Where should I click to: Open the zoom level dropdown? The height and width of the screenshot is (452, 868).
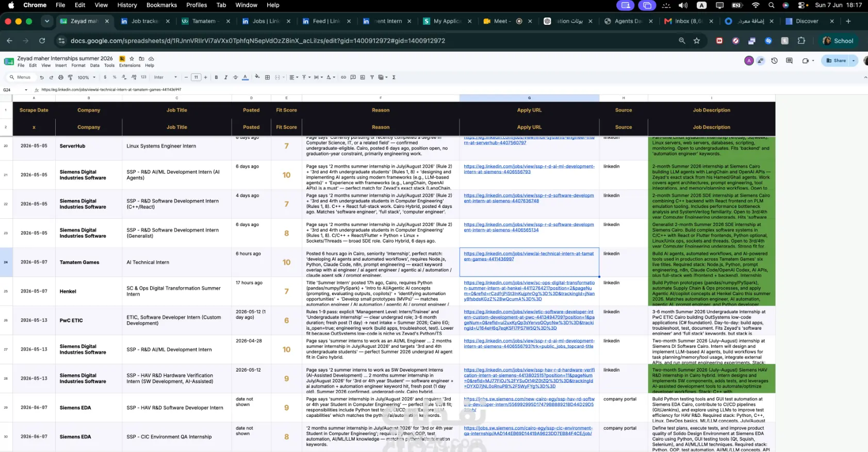[x=86, y=77]
